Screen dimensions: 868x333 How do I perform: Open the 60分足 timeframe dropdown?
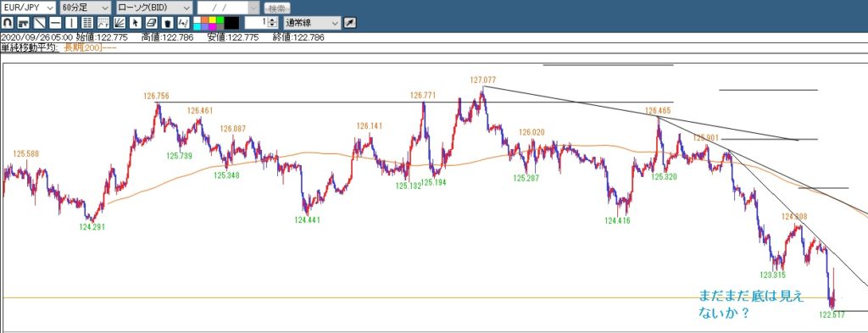[86, 8]
